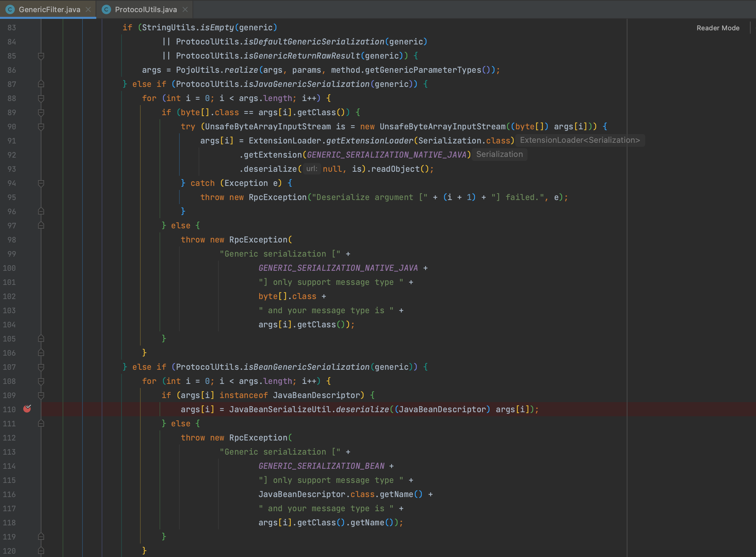756x557 pixels.
Task: Click the fold end marker at line 120
Action: (x=41, y=551)
